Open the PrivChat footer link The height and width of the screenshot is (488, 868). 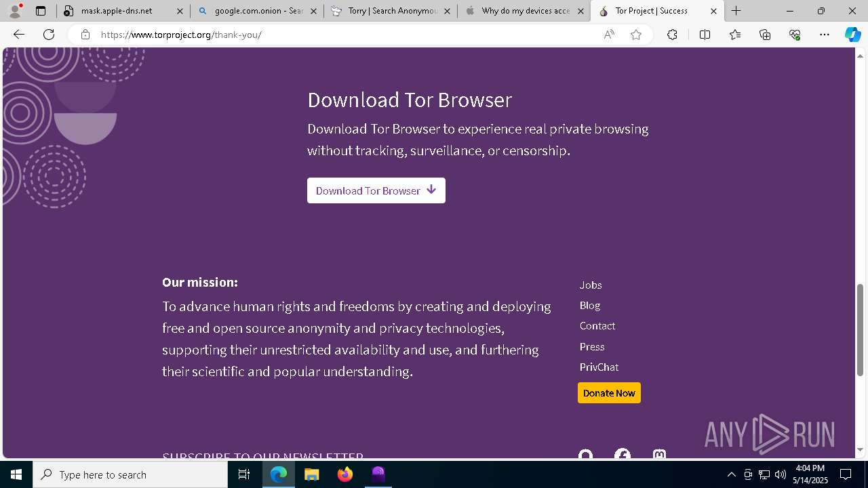599,367
